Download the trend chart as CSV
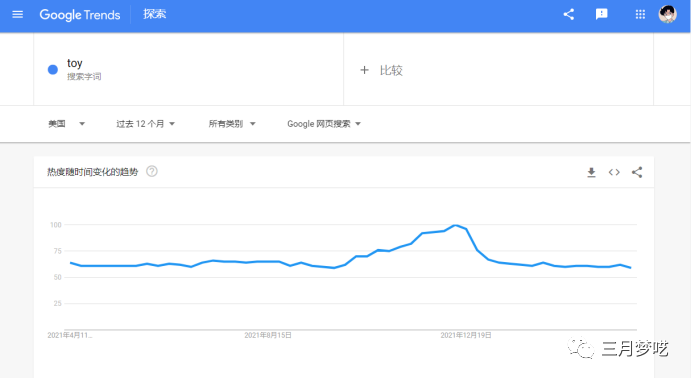The width and height of the screenshot is (691, 379). pyautogui.click(x=591, y=172)
